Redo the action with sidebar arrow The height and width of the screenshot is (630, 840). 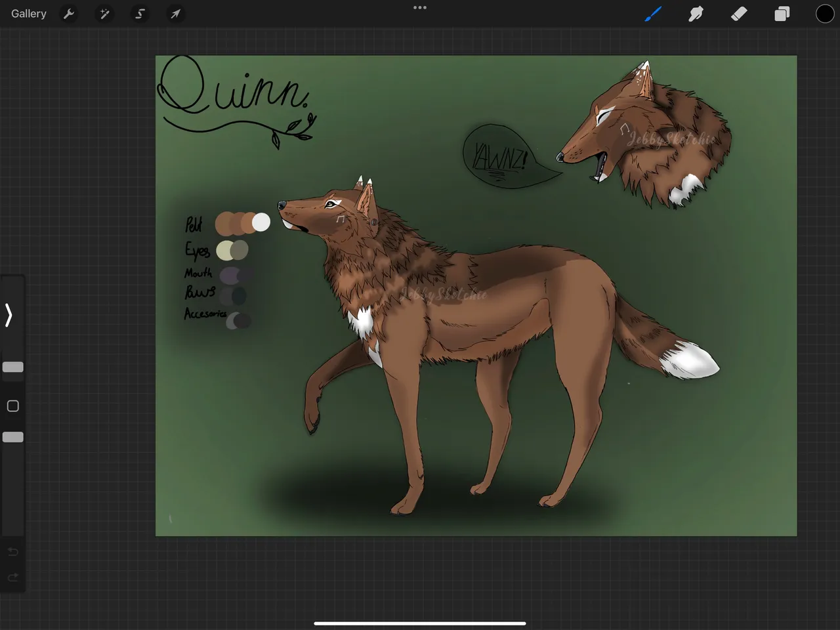[12, 577]
